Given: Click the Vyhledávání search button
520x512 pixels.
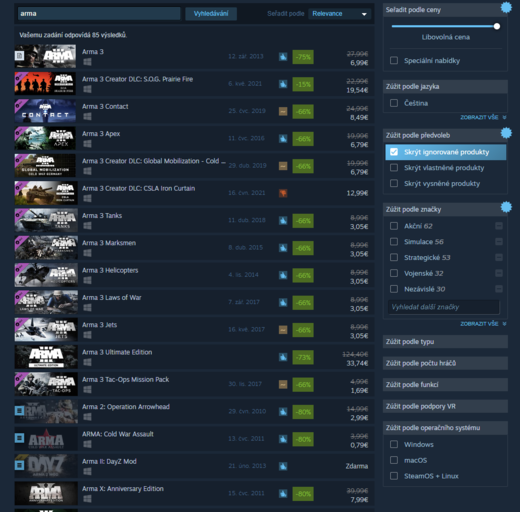Looking at the screenshot, I should 211,14.
